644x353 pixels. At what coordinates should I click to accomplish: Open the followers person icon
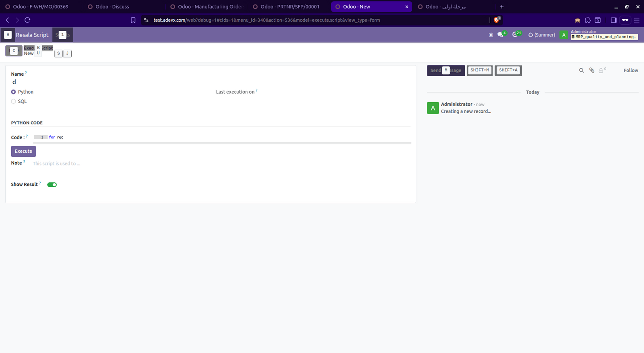pyautogui.click(x=602, y=70)
